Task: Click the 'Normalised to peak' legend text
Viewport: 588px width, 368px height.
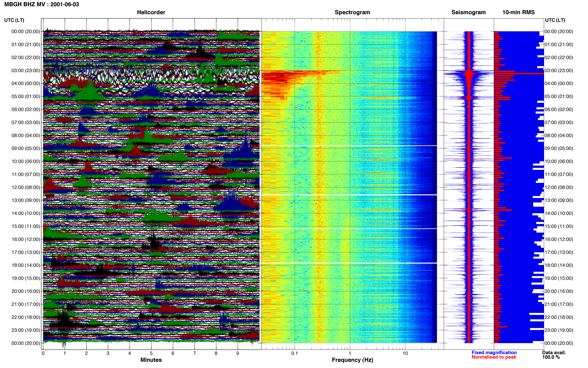Action: [494, 357]
